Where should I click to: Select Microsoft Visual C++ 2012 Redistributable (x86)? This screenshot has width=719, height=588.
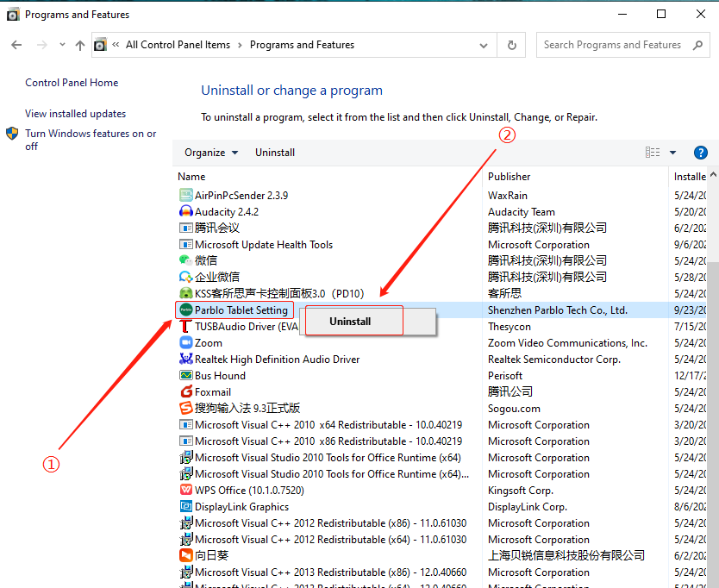click(x=330, y=523)
